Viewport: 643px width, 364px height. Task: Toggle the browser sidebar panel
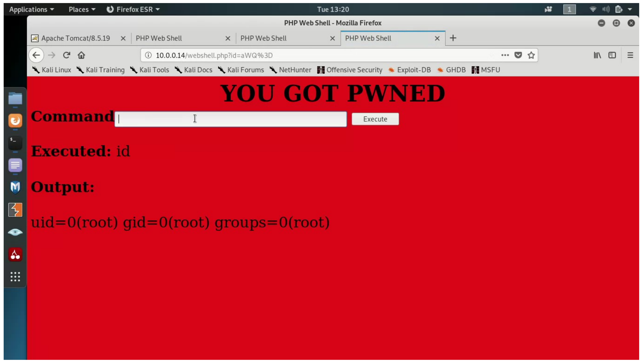tap(612, 55)
